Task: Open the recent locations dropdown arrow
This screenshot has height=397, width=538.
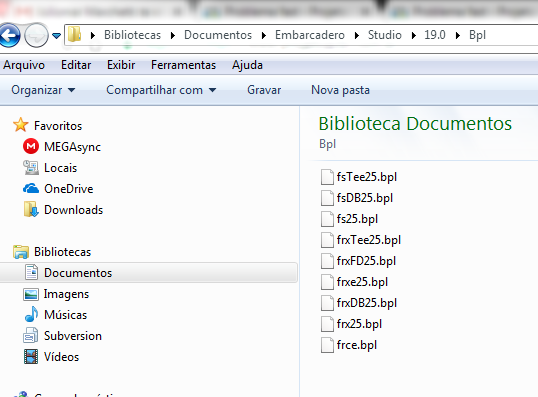Action: click(57, 35)
